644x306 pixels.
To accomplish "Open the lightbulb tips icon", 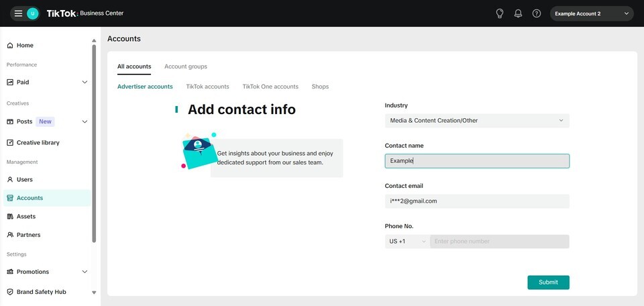I will pyautogui.click(x=499, y=13).
